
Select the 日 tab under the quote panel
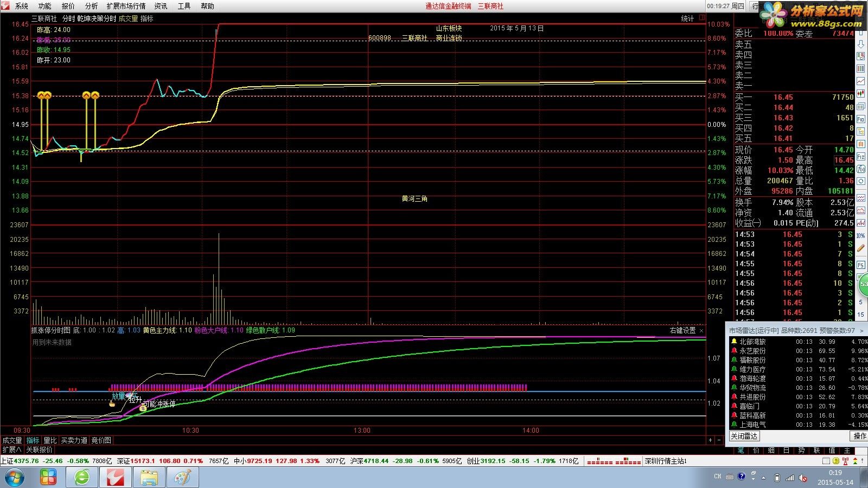pyautogui.click(x=786, y=451)
